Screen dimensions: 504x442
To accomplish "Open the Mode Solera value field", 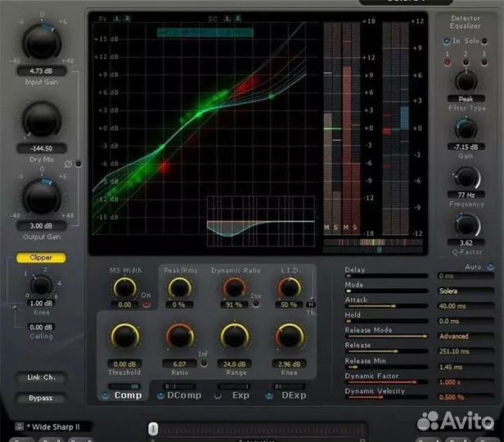I will click(466, 291).
